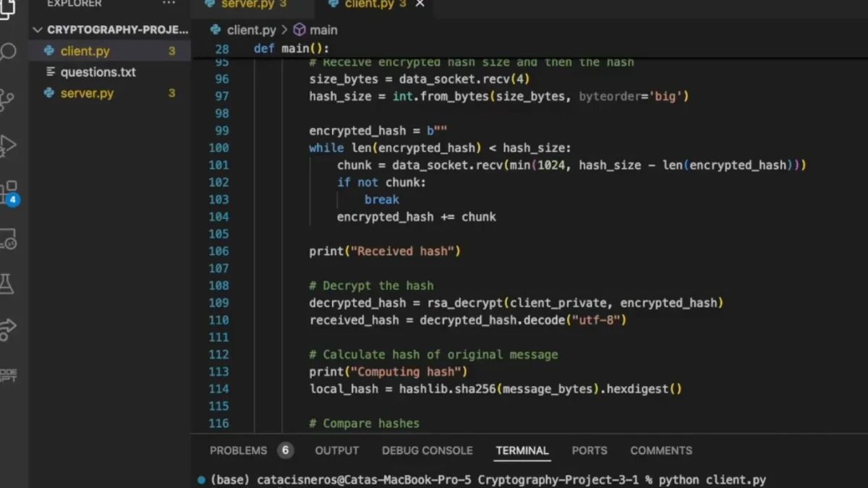
Task: Click line number 100 in the gutter
Action: [218, 147]
